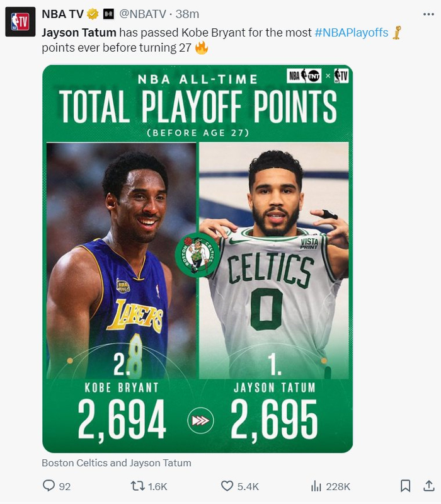
Task: Open tagged Boston Celtics and Jayson Tatum link
Action: 117,463
